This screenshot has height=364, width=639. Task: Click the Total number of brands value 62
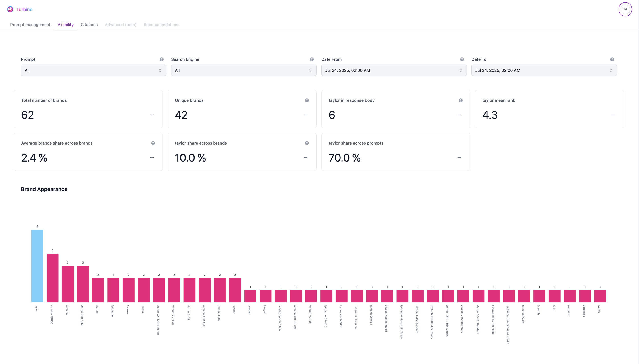click(x=27, y=115)
